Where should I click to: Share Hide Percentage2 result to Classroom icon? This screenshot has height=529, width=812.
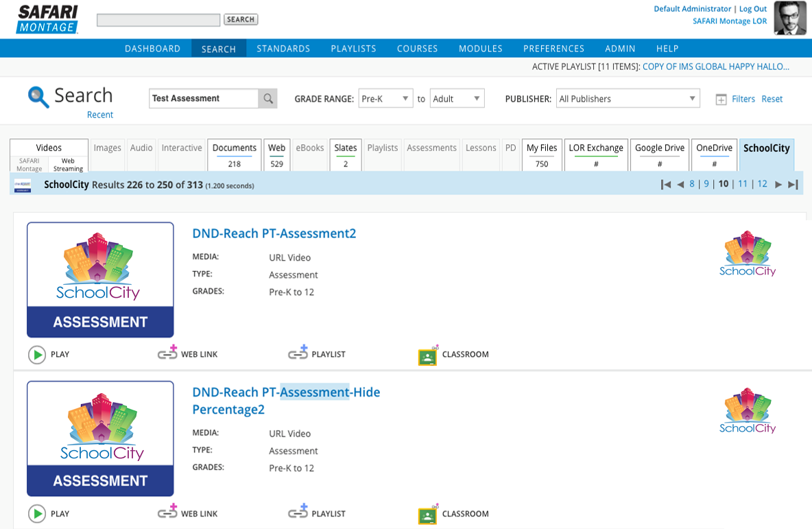tap(428, 514)
